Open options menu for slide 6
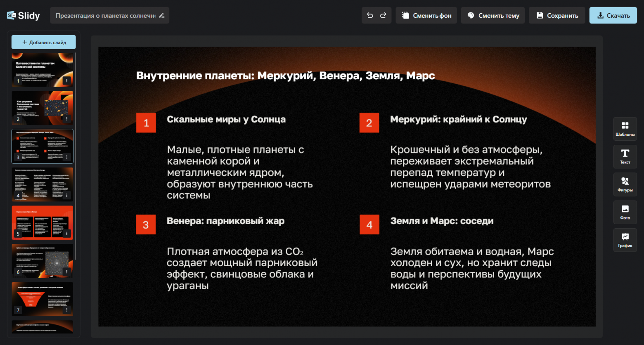The width and height of the screenshot is (644, 345). (67, 271)
